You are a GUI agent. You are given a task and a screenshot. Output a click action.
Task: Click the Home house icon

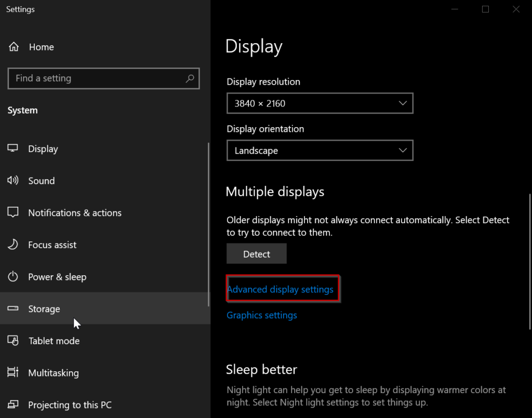pos(12,47)
